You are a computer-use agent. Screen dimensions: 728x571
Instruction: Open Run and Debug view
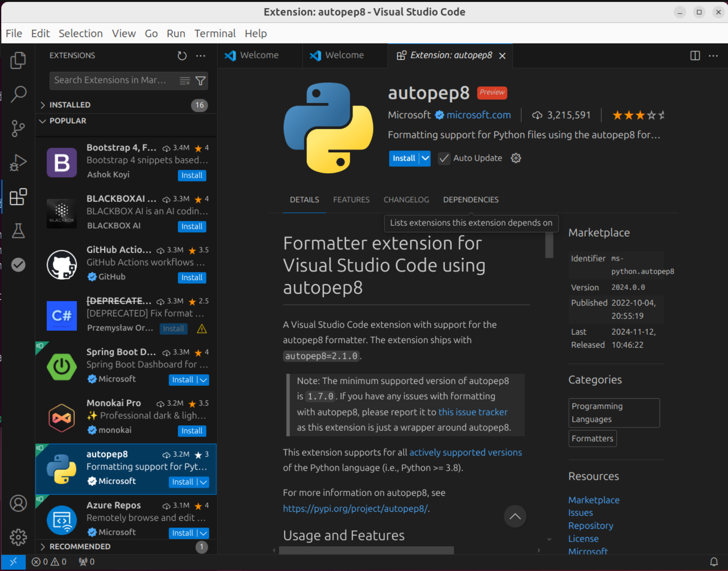(x=18, y=163)
